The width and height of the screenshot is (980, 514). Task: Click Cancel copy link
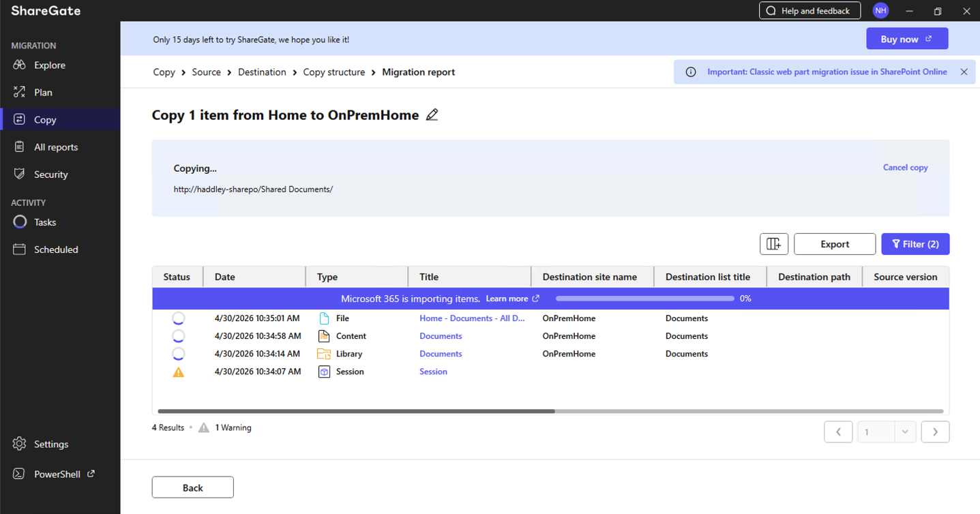905,167
